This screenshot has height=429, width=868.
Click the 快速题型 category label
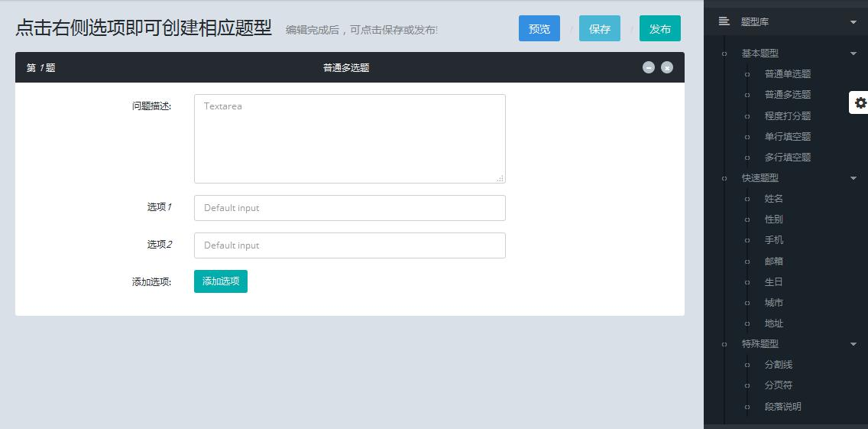[760, 178]
